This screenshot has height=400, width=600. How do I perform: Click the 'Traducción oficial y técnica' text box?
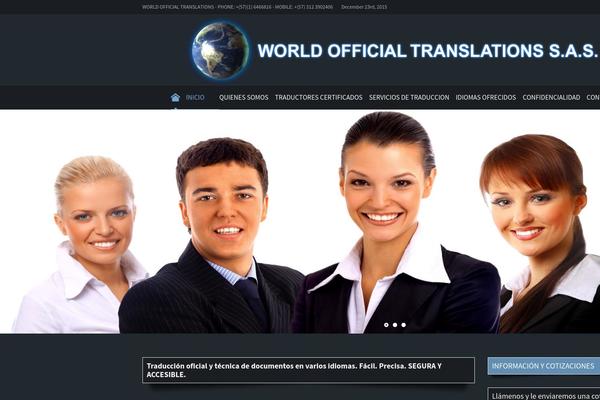pyautogui.click(x=308, y=370)
